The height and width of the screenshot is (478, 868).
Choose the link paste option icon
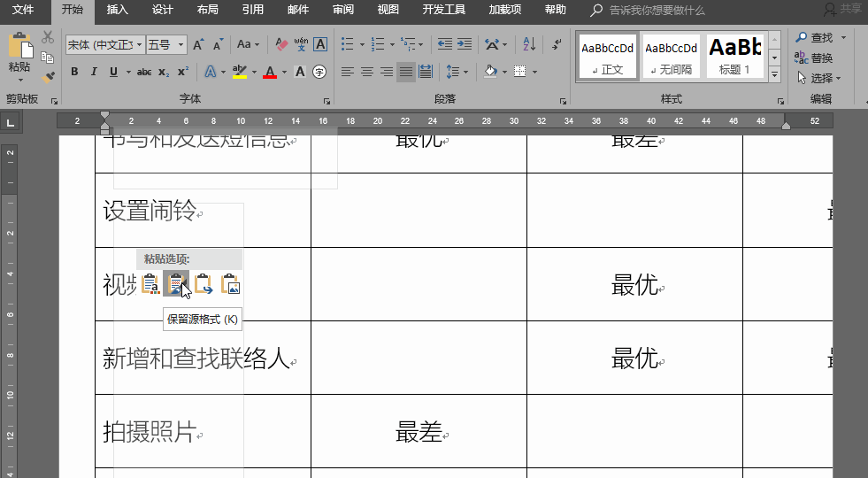204,283
